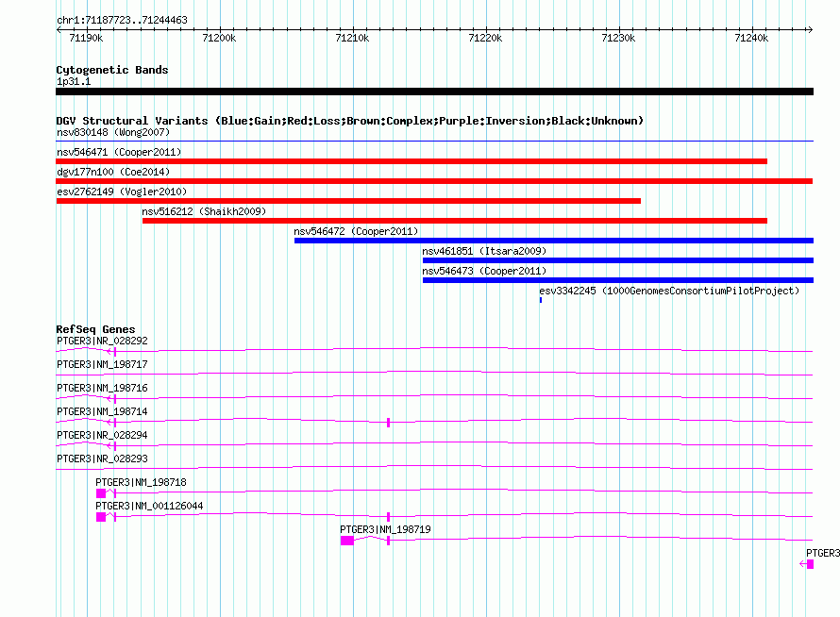Select the esv2762149 red loss bar

(348, 201)
